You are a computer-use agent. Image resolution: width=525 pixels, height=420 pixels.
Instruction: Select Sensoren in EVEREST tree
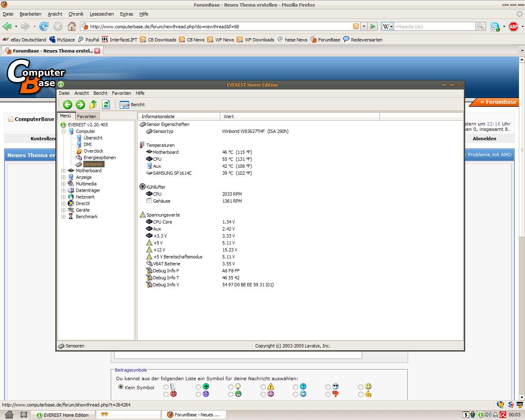93,164
